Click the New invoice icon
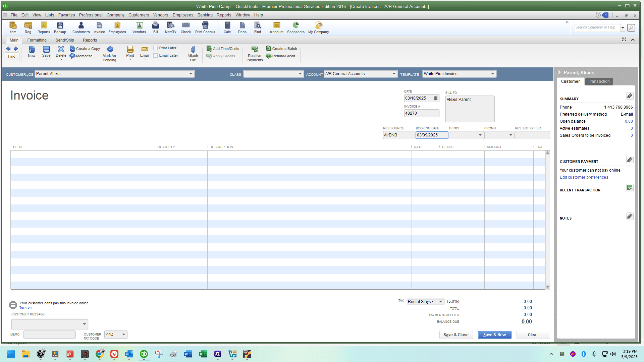Image resolution: width=644 pixels, height=362 pixels. pos(31,52)
